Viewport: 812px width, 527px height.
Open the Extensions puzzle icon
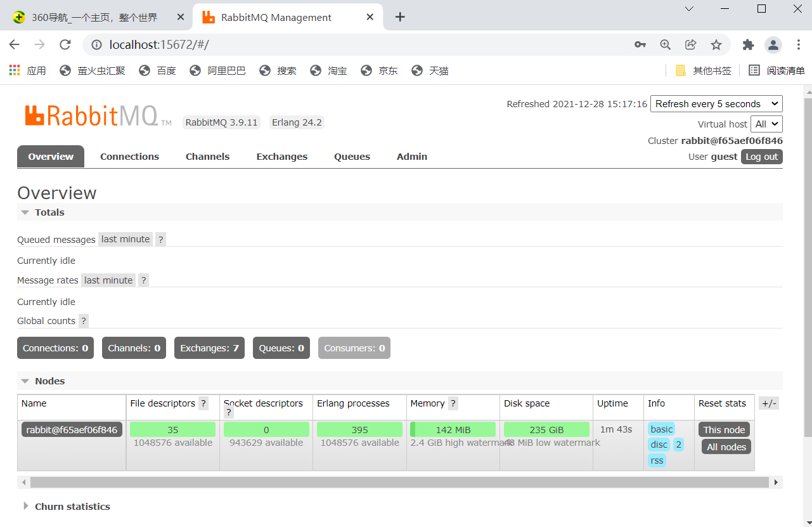[x=749, y=44]
